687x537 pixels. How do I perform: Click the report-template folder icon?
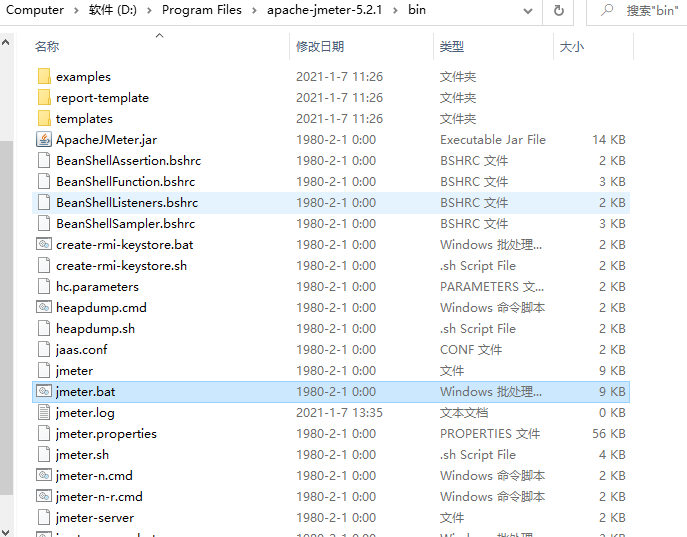44,97
